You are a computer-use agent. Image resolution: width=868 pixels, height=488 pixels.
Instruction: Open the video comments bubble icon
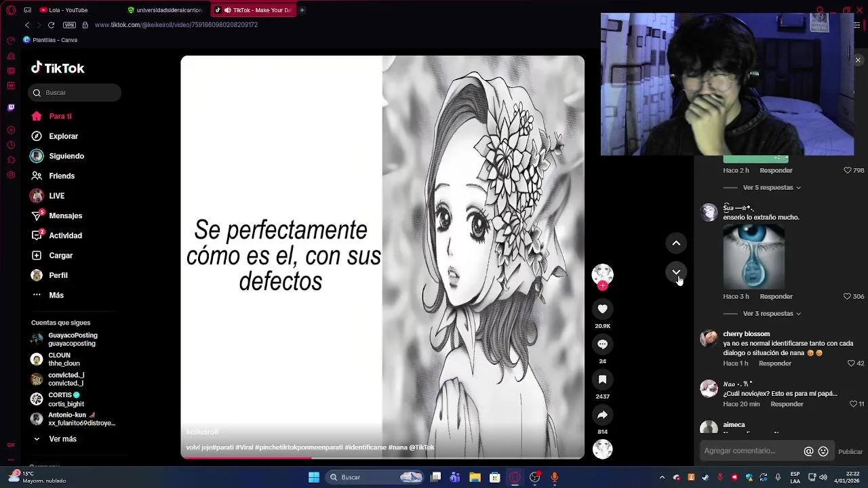coord(602,344)
